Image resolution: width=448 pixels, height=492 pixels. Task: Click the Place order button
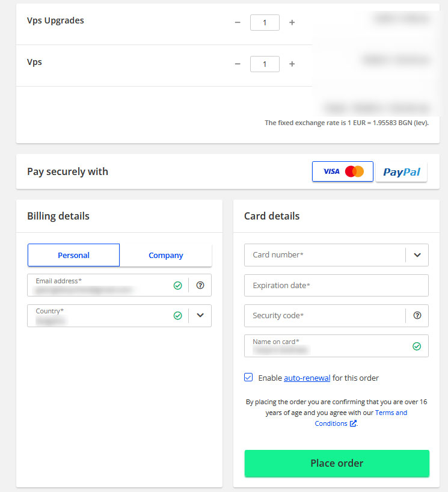point(336,463)
